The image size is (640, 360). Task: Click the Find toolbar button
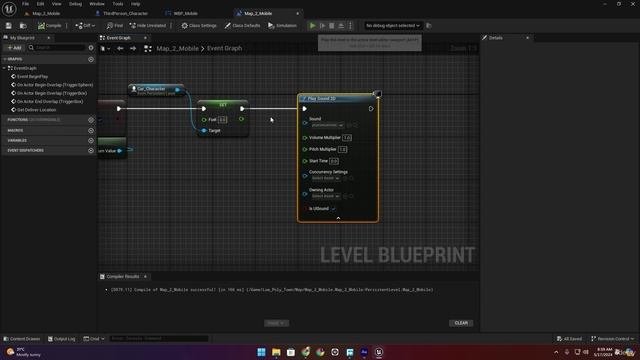115,26
